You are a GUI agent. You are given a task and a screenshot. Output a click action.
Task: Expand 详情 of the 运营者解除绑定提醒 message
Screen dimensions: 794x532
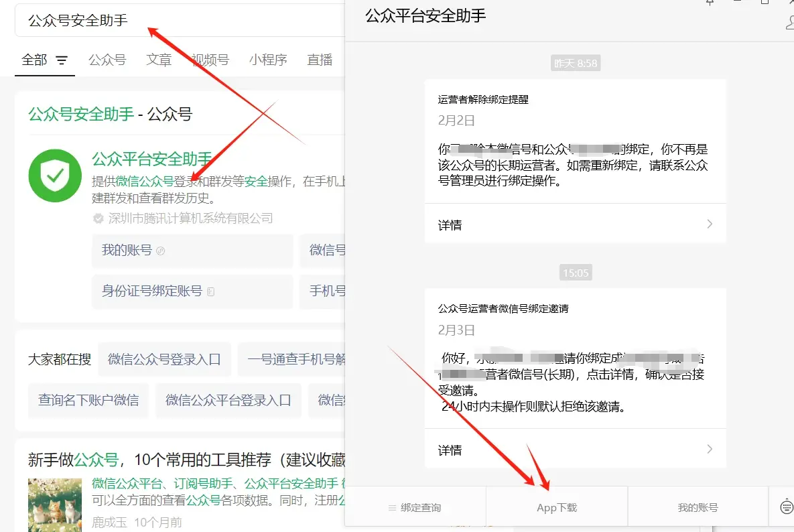[x=576, y=224]
